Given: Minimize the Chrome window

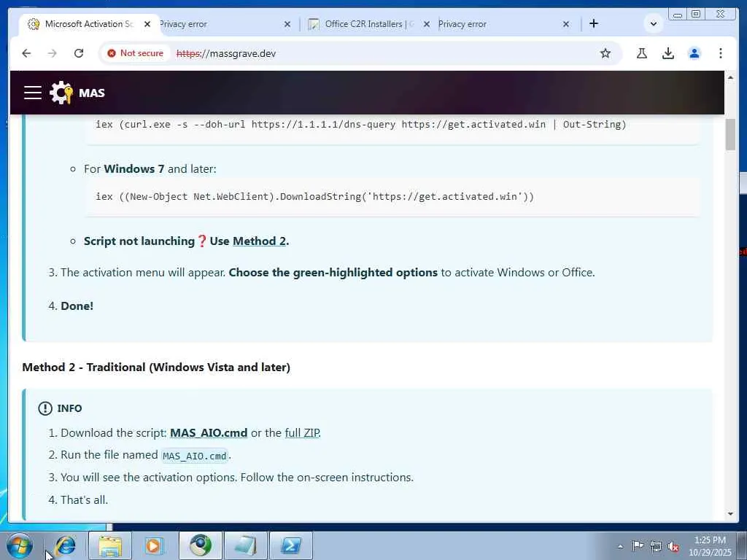Looking at the screenshot, I should [x=678, y=15].
